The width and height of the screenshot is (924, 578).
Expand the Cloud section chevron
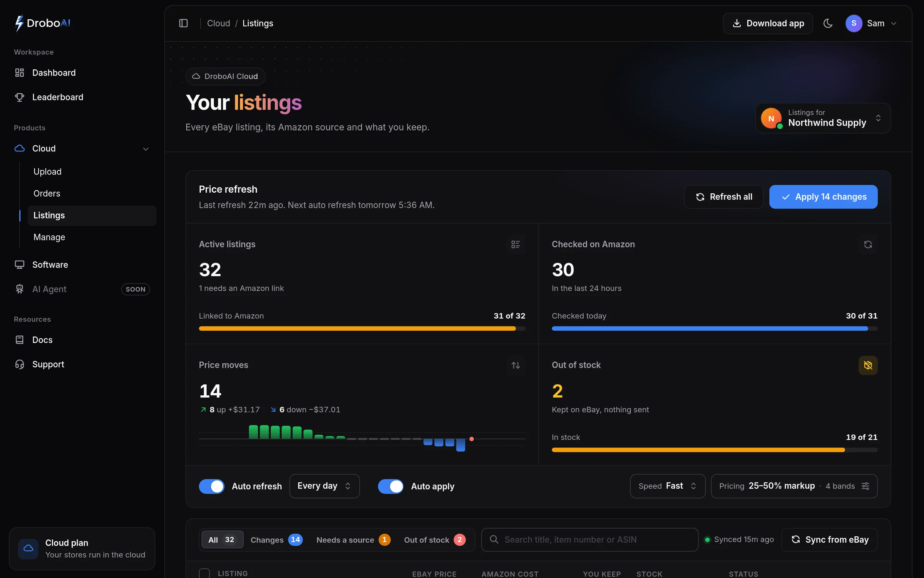pos(146,149)
